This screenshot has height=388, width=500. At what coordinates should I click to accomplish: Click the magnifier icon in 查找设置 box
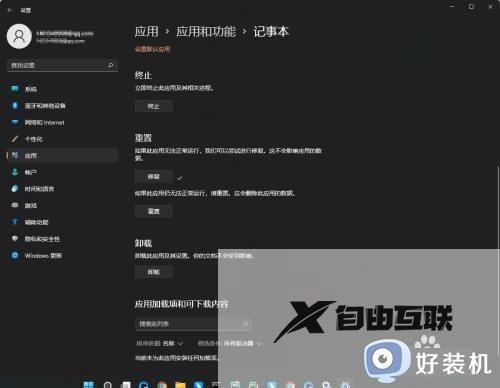[x=111, y=65]
